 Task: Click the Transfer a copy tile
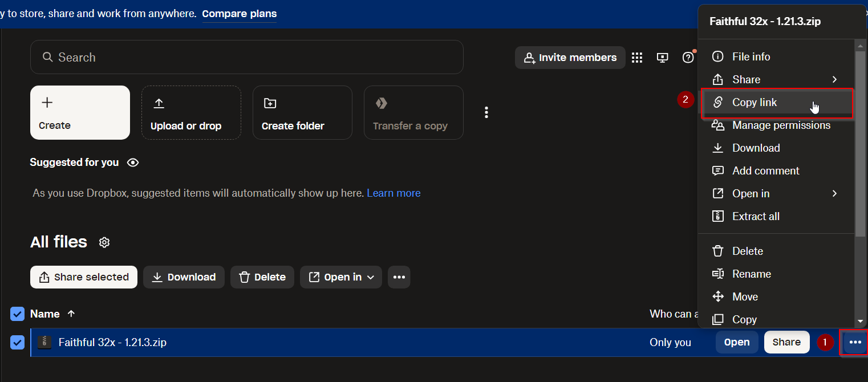pyautogui.click(x=413, y=112)
